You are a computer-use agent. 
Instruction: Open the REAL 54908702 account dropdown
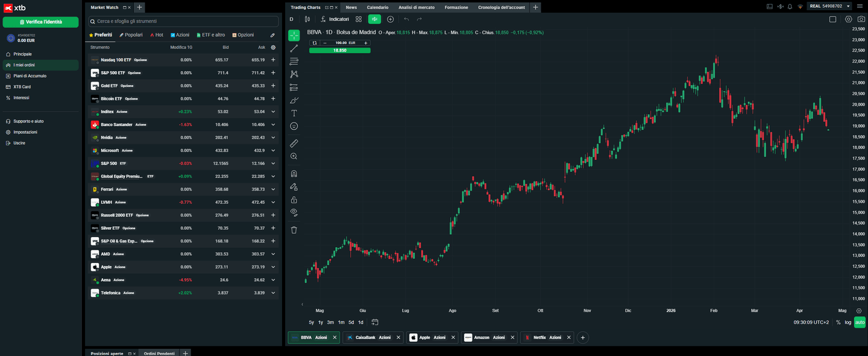point(830,6)
